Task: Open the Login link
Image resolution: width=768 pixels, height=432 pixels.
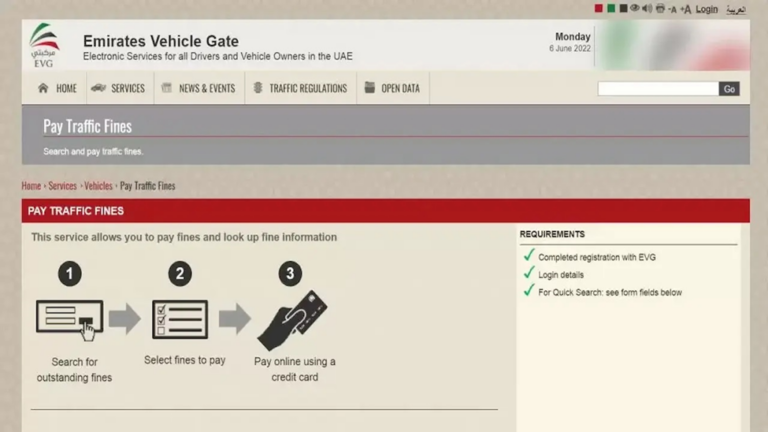Action: 707,9
